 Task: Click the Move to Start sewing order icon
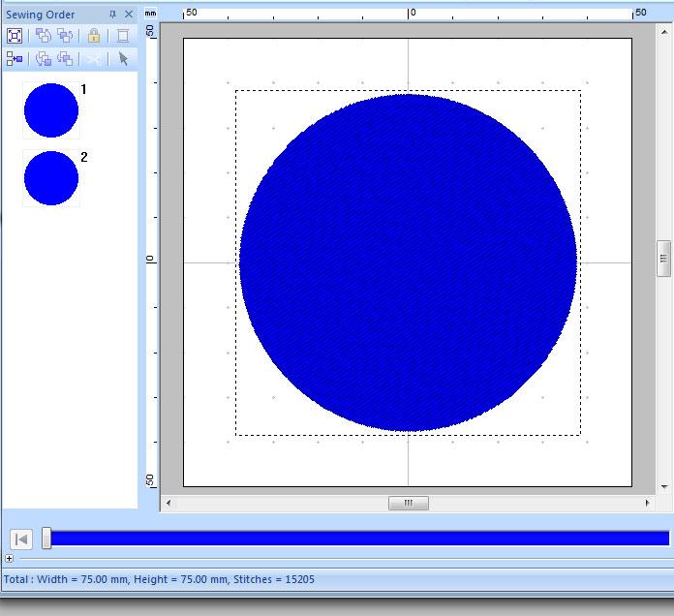[43, 36]
